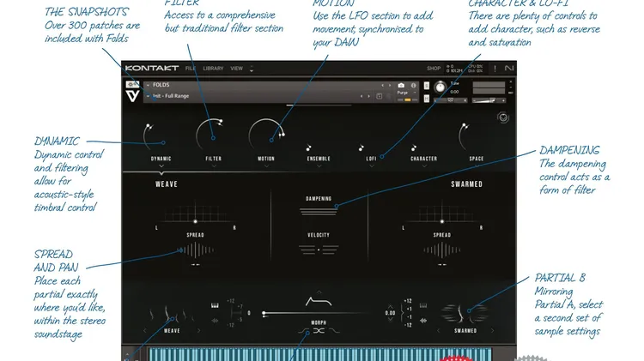
Task: Open the FILE menu in Kontakt
Action: tap(190, 69)
